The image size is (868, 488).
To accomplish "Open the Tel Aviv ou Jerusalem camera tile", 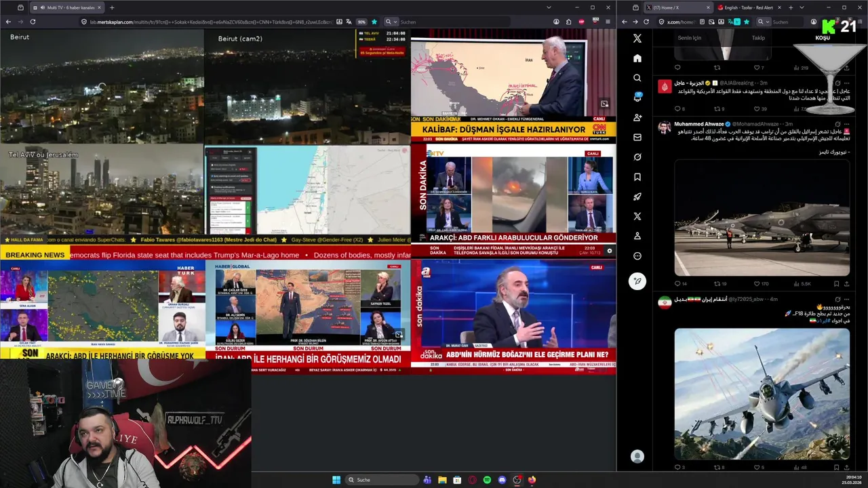I will pos(102,189).
